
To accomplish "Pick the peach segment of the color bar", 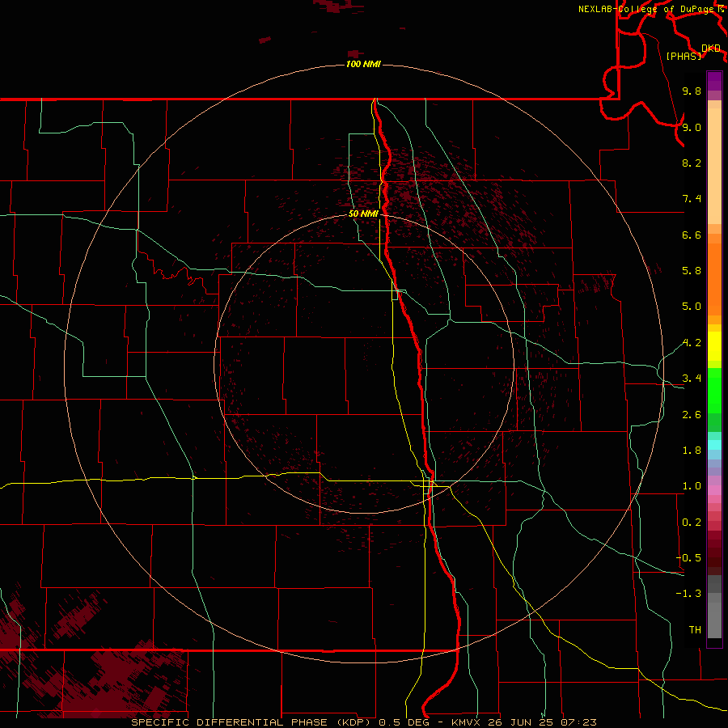I will 714,166.
